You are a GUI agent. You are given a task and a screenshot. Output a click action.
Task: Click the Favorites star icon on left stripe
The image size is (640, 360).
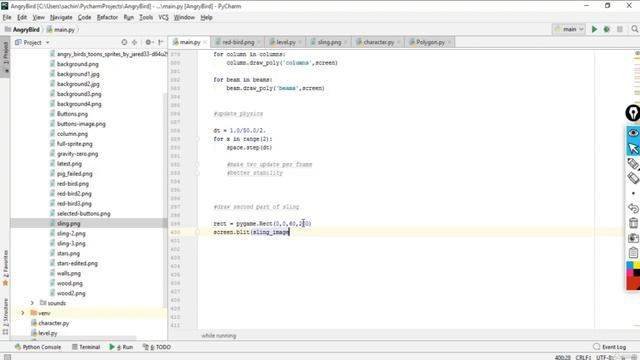(x=5, y=283)
